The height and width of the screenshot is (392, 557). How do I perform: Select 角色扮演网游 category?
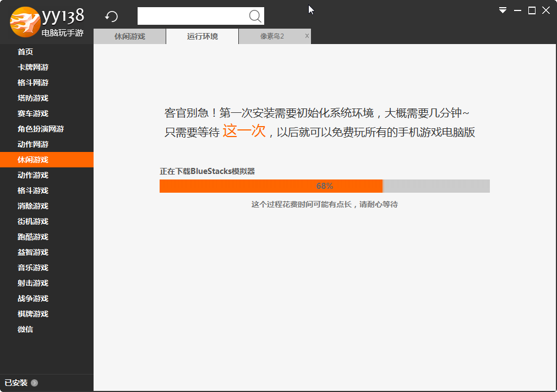pyautogui.click(x=47, y=129)
